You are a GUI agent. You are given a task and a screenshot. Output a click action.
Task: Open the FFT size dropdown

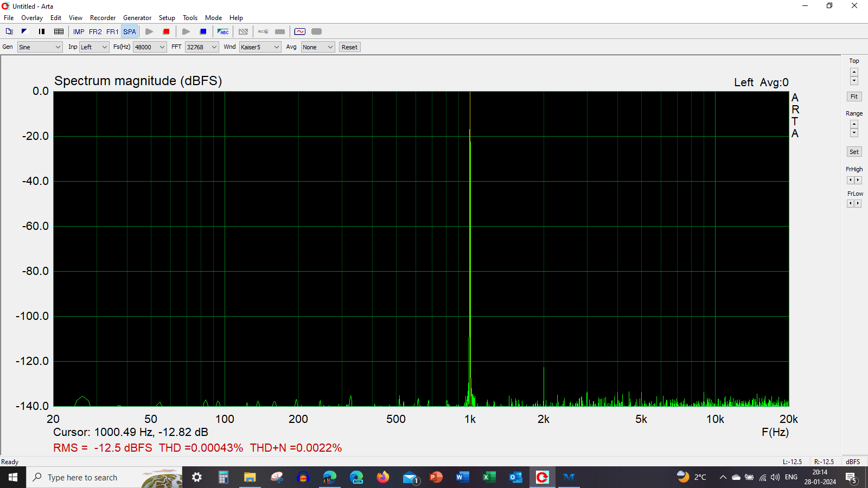202,47
